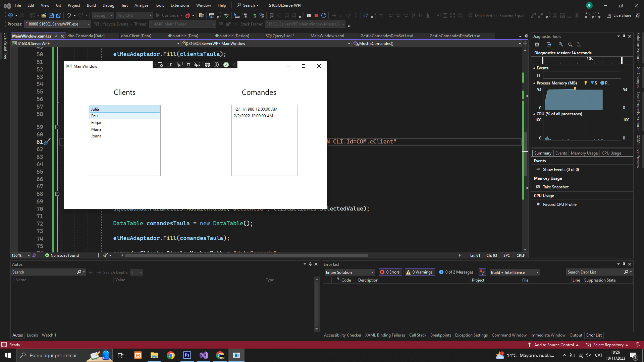Open the Debug menu
The width and height of the screenshot is (644, 362).
coord(108,5)
